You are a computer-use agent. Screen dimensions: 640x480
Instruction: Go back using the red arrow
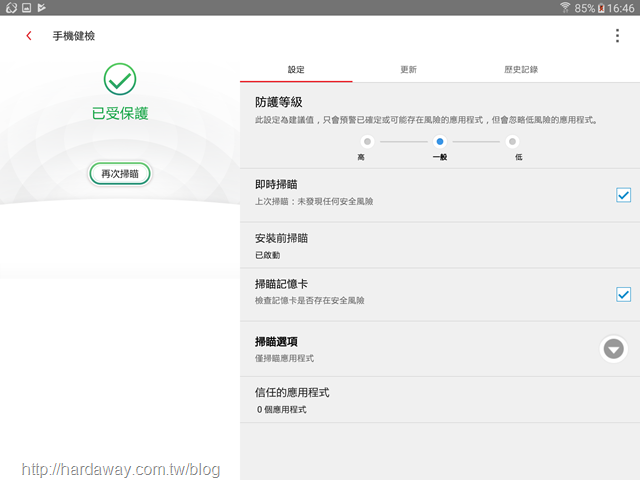[29, 36]
